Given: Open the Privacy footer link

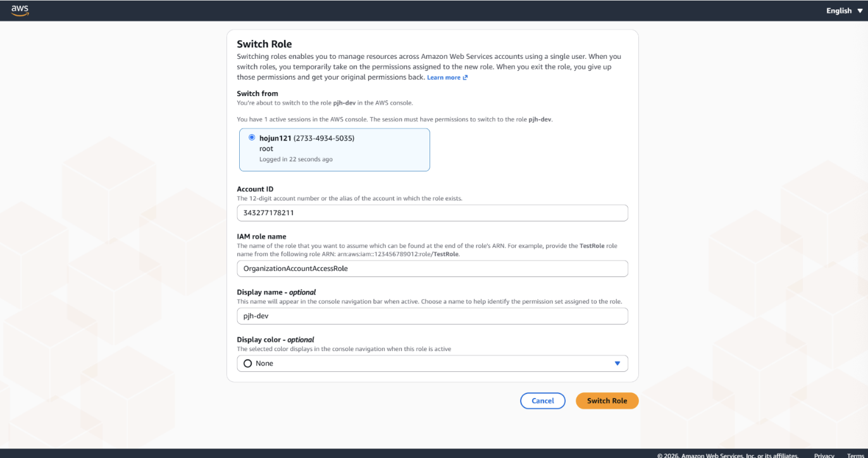Looking at the screenshot, I should [x=824, y=455].
